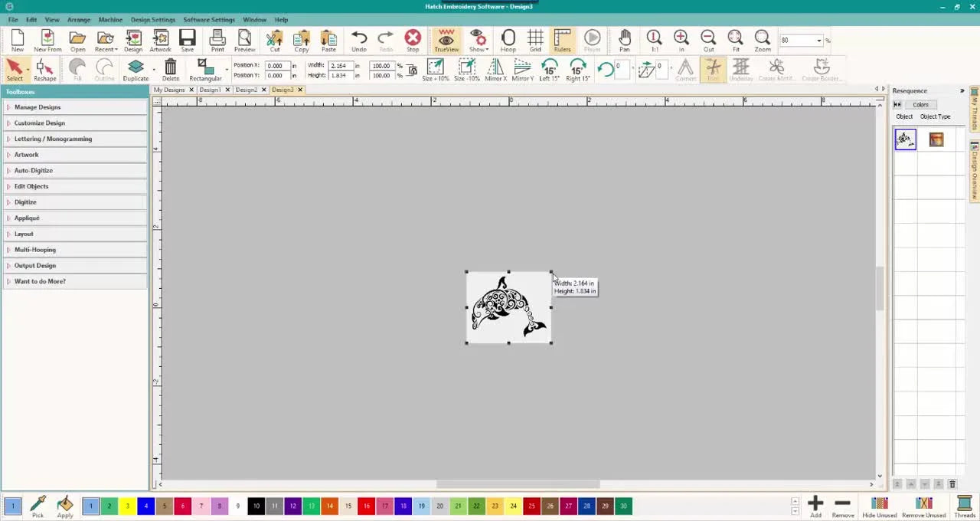This screenshot has height=521, width=980.
Task: Click the Position X input field
Action: [277, 65]
